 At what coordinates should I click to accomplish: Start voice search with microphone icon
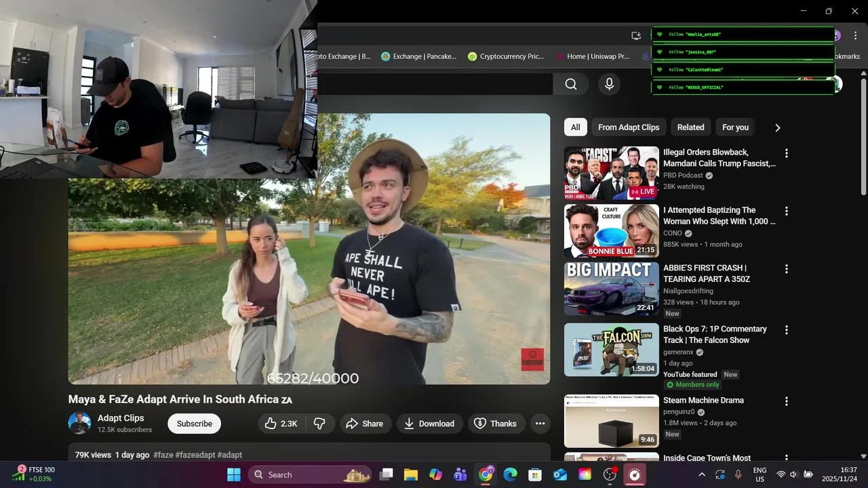(609, 84)
